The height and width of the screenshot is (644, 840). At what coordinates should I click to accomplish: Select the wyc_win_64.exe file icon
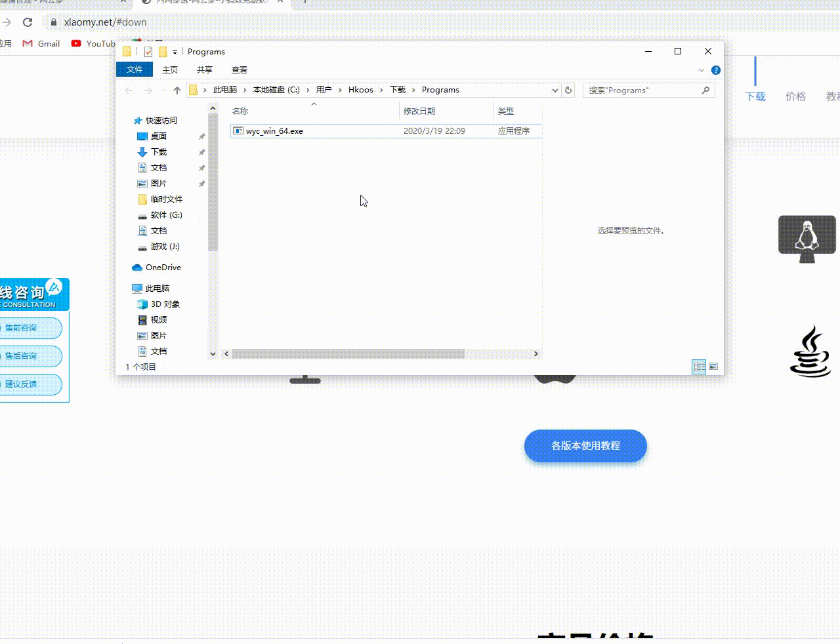238,131
